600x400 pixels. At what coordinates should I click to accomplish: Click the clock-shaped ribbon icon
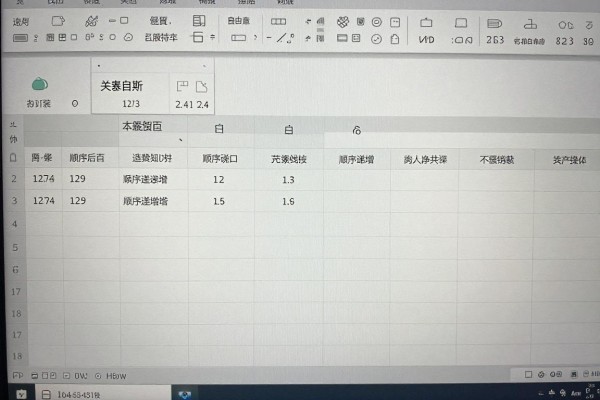(376, 39)
